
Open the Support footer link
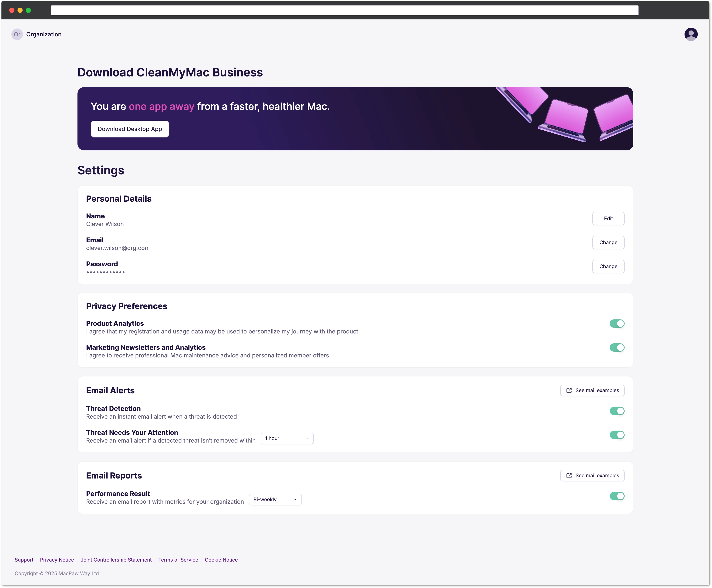coord(24,559)
